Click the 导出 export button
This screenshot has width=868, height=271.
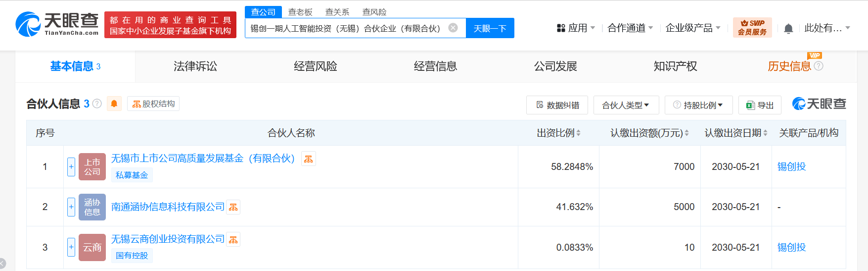760,105
